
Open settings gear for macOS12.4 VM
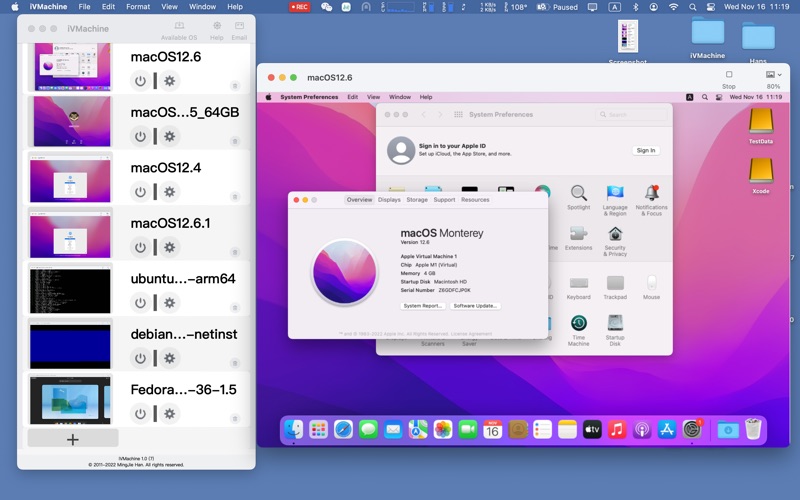tap(170, 192)
